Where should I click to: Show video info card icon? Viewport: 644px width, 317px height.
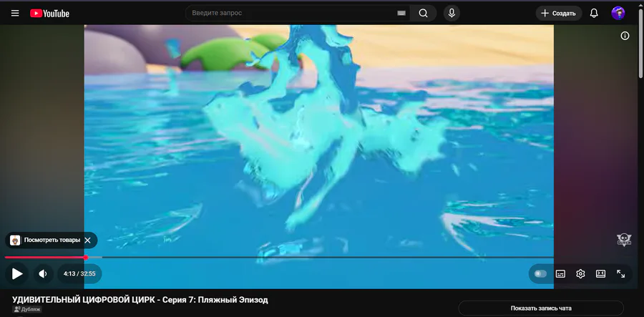pos(625,36)
